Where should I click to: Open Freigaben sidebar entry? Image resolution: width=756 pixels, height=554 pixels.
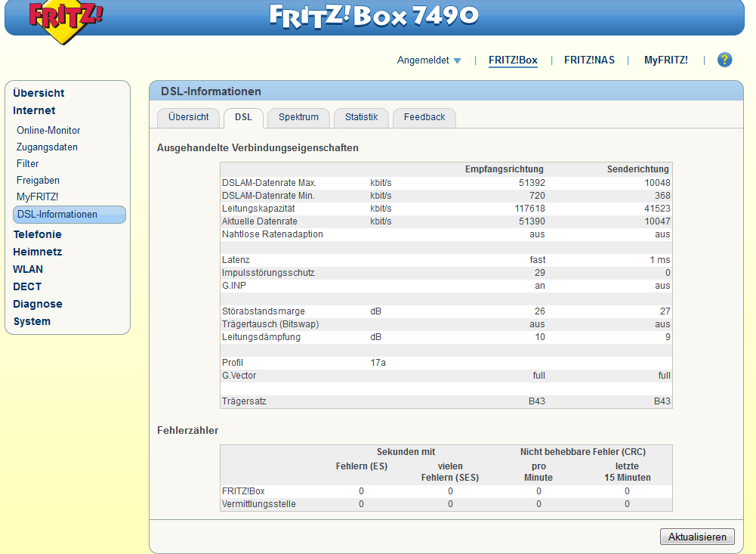[38, 181]
